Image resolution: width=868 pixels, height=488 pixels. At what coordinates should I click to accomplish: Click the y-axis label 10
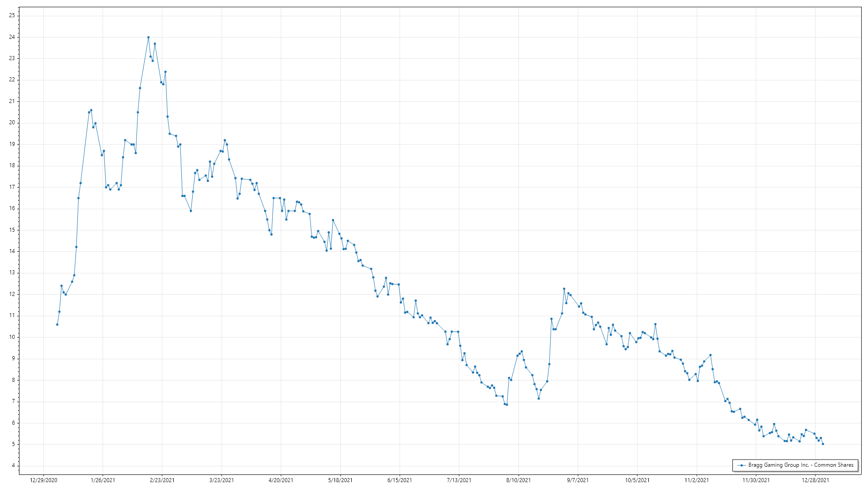pos(12,337)
